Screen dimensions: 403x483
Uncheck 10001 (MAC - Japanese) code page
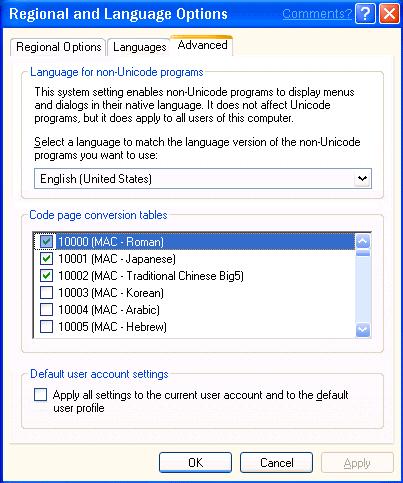(46, 259)
